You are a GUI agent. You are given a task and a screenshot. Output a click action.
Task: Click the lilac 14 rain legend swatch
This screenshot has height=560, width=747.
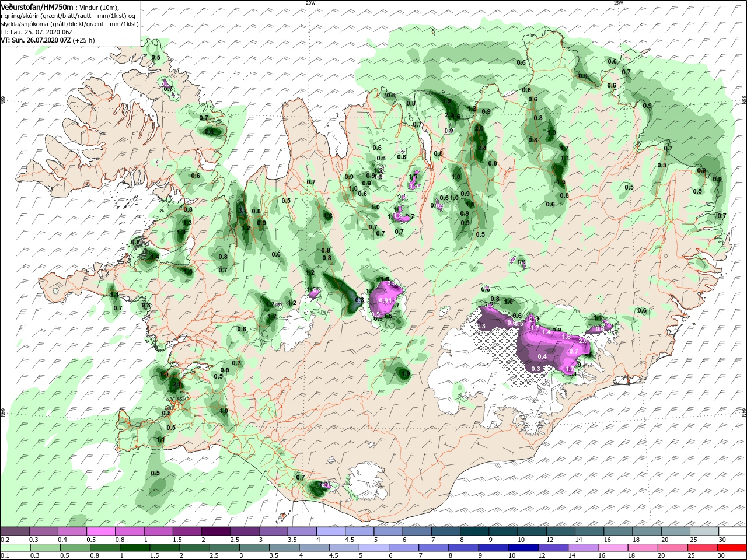point(583,548)
